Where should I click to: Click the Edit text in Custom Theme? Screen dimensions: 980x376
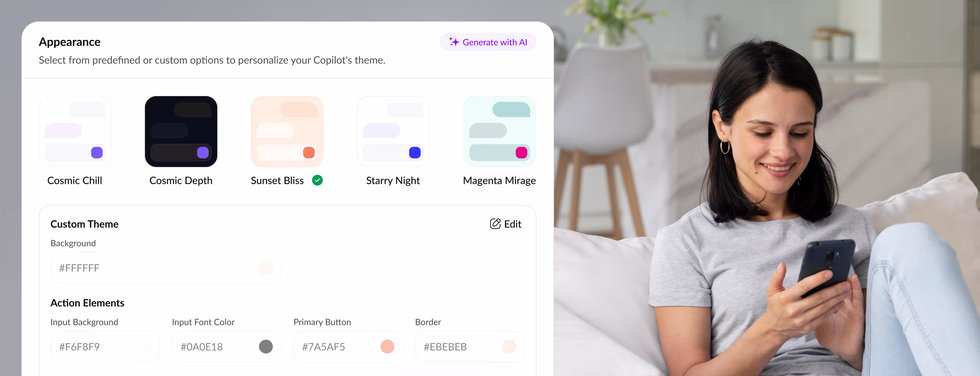point(512,224)
